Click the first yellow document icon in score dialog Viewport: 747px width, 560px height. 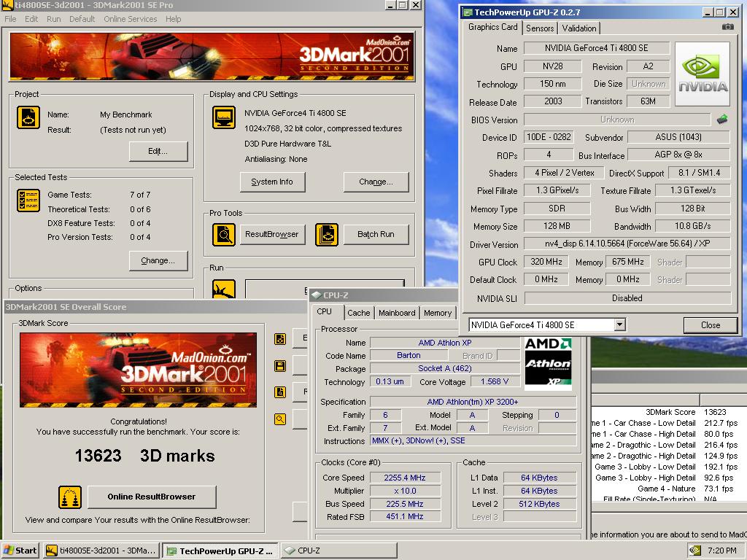280,339
